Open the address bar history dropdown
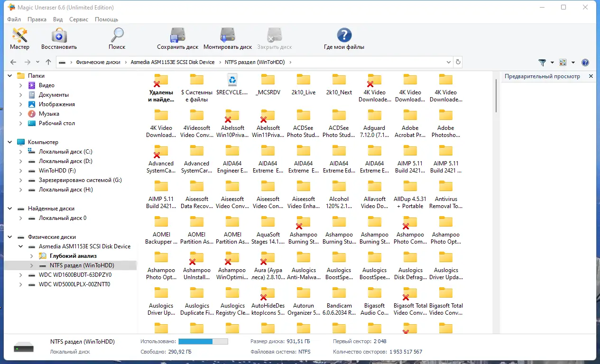Screen dimensions: 600x364 click(x=449, y=62)
